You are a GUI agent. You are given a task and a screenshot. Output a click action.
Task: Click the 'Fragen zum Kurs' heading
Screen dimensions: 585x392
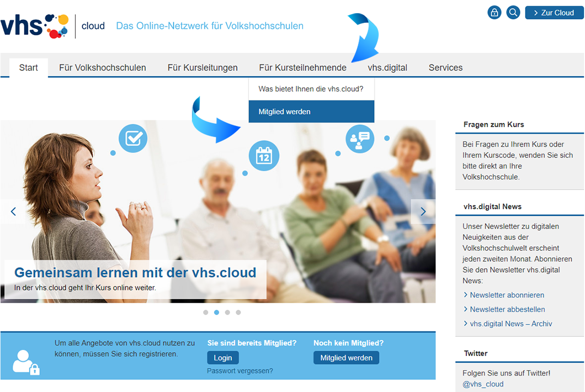click(493, 124)
